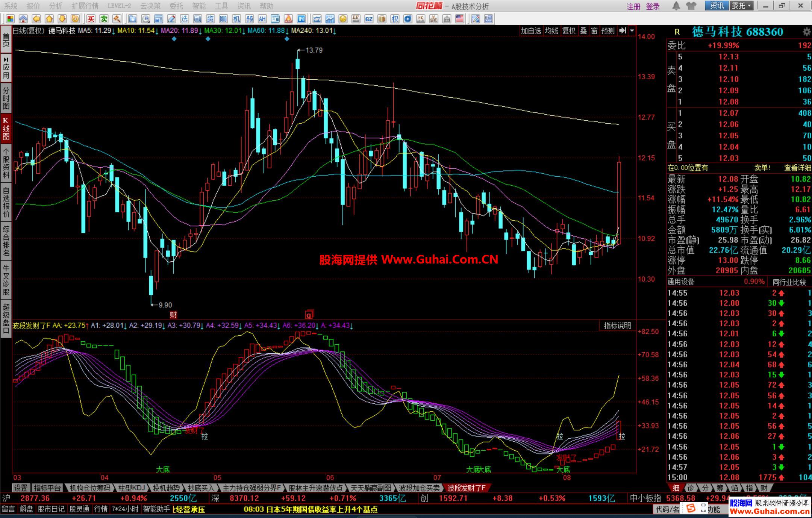The height and width of the screenshot is (518, 812).
Task: Click the home house toolbar icon
Action: click(23, 19)
